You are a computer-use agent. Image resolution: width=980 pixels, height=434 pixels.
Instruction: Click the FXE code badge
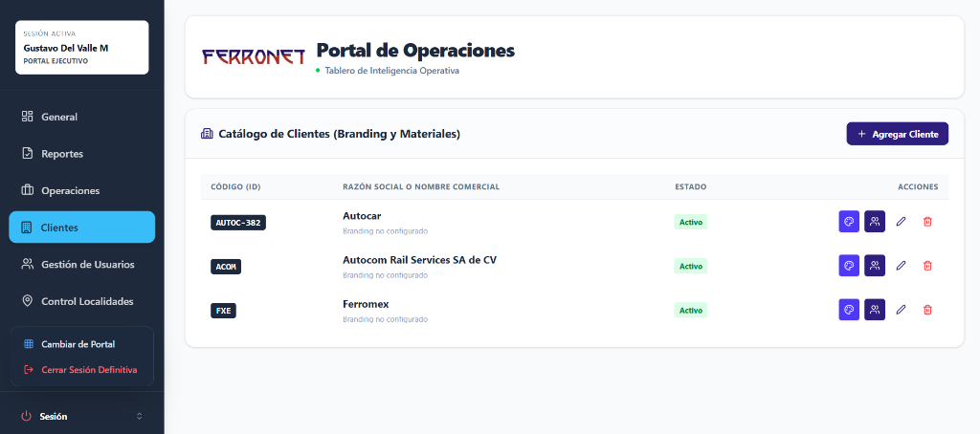(223, 311)
